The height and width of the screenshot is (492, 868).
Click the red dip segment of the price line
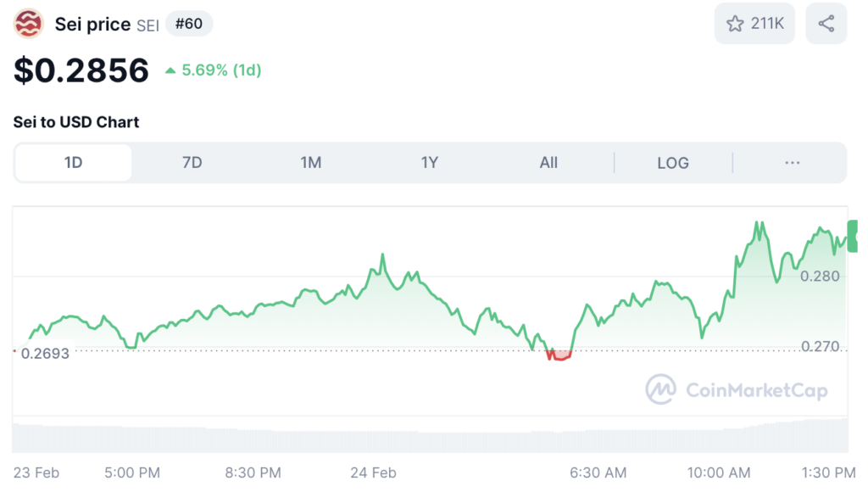pyautogui.click(x=559, y=355)
